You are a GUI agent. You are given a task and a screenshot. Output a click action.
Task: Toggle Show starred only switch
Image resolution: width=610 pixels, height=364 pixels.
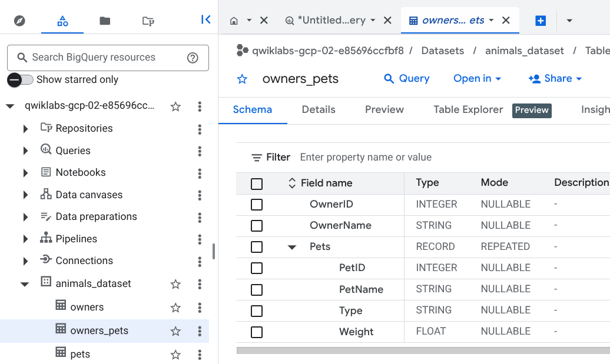pyautogui.click(x=20, y=80)
